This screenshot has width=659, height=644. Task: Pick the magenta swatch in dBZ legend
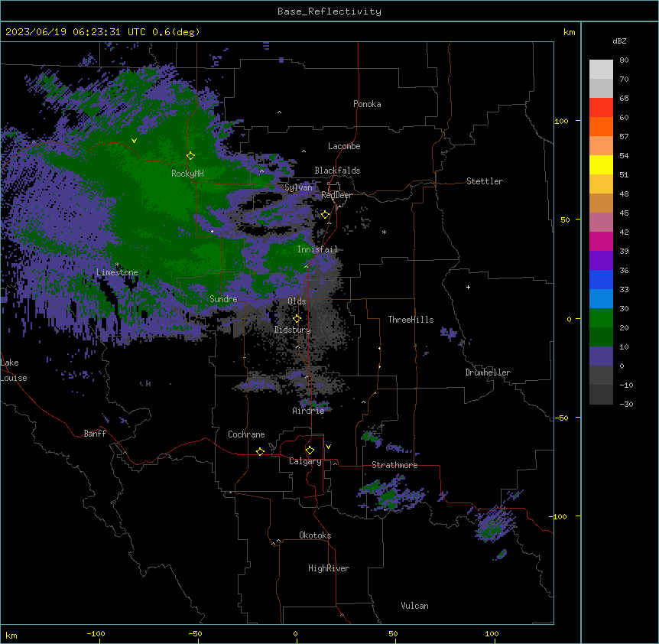(x=601, y=241)
